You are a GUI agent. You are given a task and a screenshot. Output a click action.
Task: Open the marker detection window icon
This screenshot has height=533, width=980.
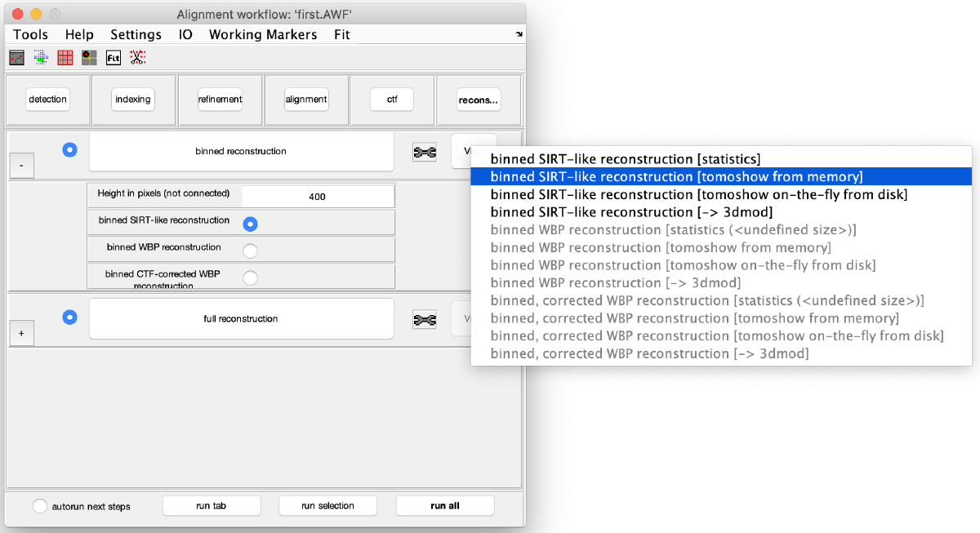16,57
